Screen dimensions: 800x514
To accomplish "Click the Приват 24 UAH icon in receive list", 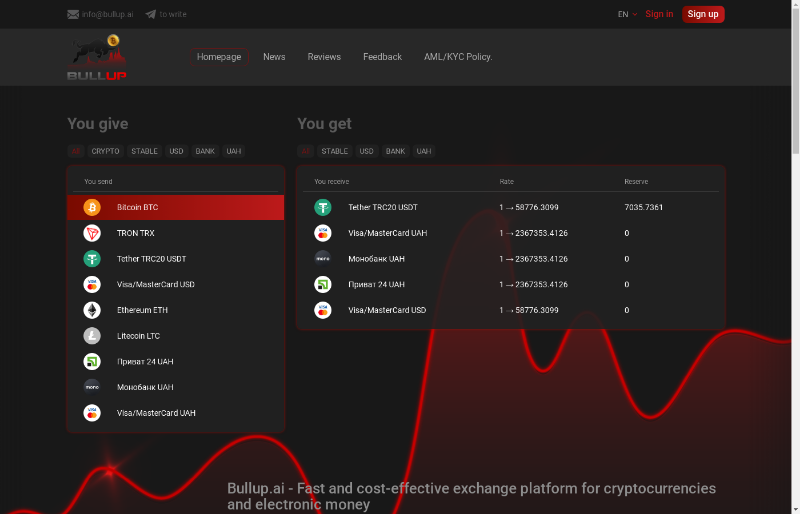I will point(323,284).
